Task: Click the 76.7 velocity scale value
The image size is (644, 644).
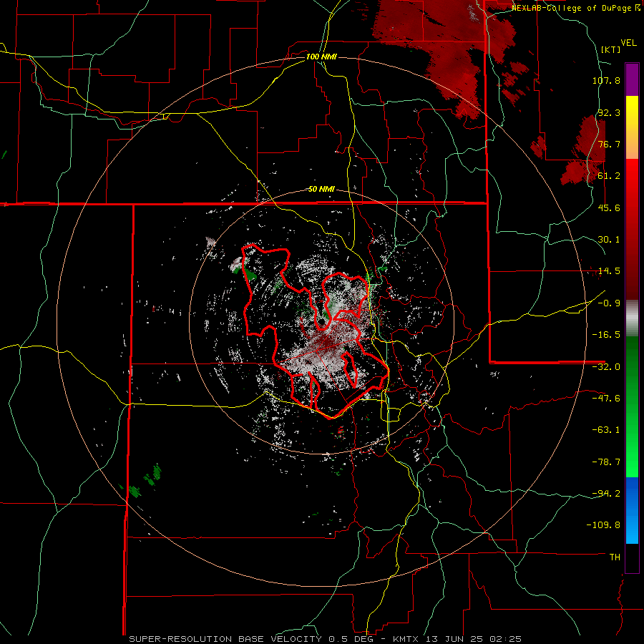Action: pyautogui.click(x=609, y=144)
